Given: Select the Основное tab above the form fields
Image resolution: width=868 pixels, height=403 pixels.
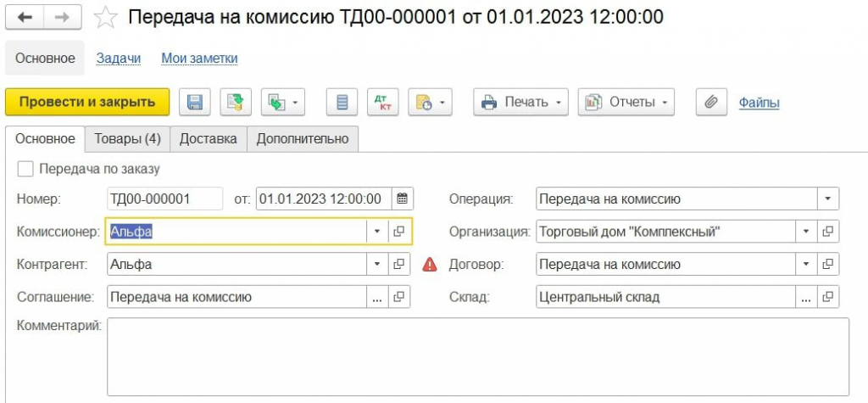Looking at the screenshot, I should 45,138.
